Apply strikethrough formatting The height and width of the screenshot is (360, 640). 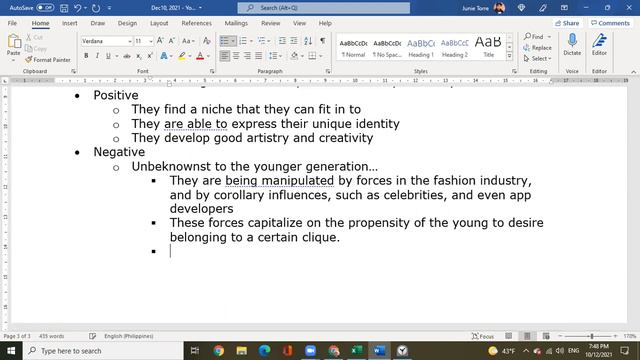point(127,56)
